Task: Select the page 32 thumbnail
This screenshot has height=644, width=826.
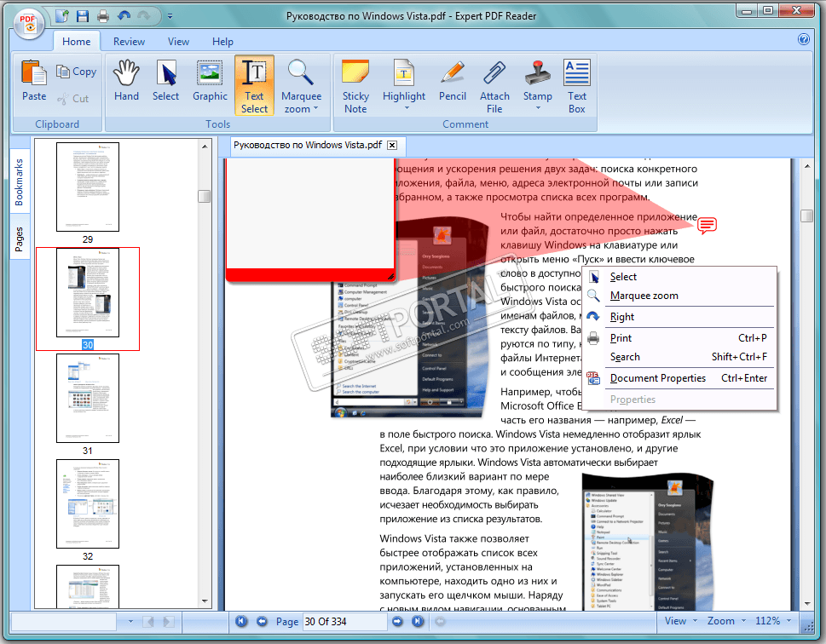Action: (x=88, y=504)
